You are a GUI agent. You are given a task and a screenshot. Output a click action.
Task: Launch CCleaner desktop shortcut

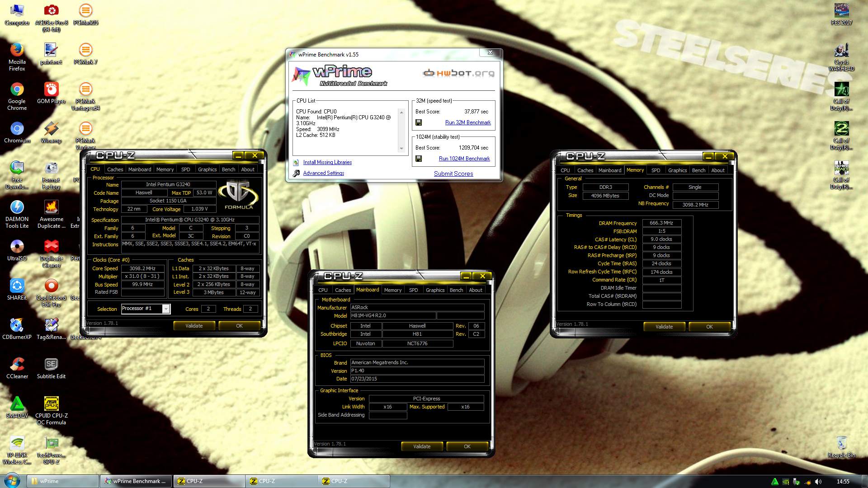click(17, 368)
